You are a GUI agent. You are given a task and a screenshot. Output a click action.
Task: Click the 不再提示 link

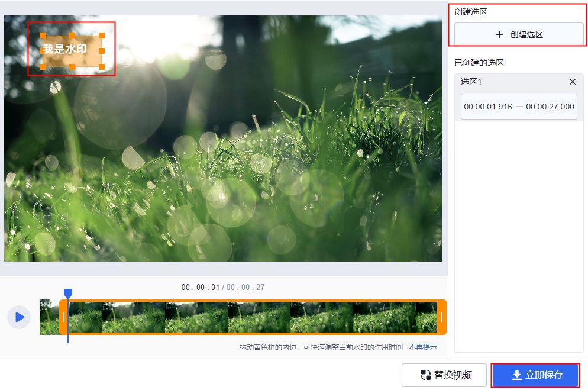(422, 347)
